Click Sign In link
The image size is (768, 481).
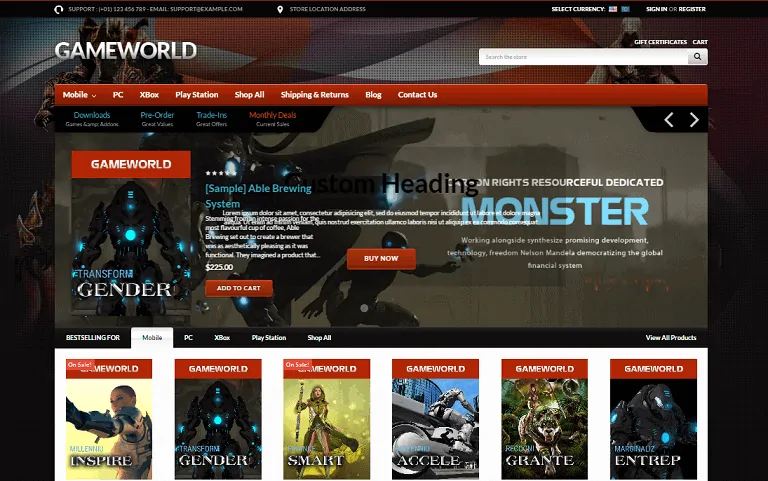656,9
